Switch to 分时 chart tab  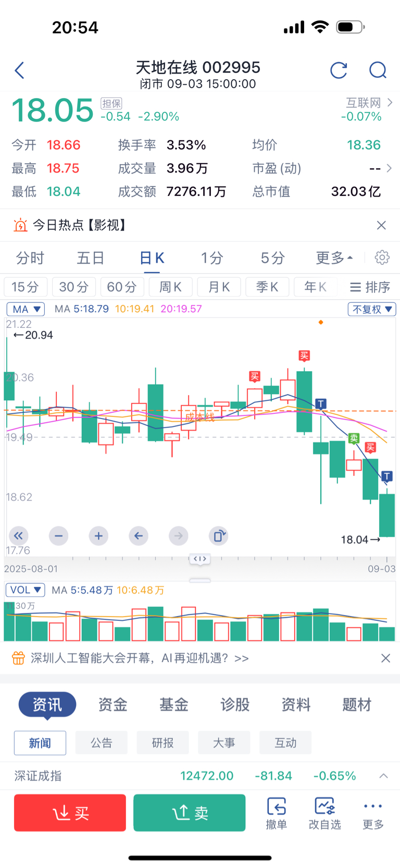(30, 258)
